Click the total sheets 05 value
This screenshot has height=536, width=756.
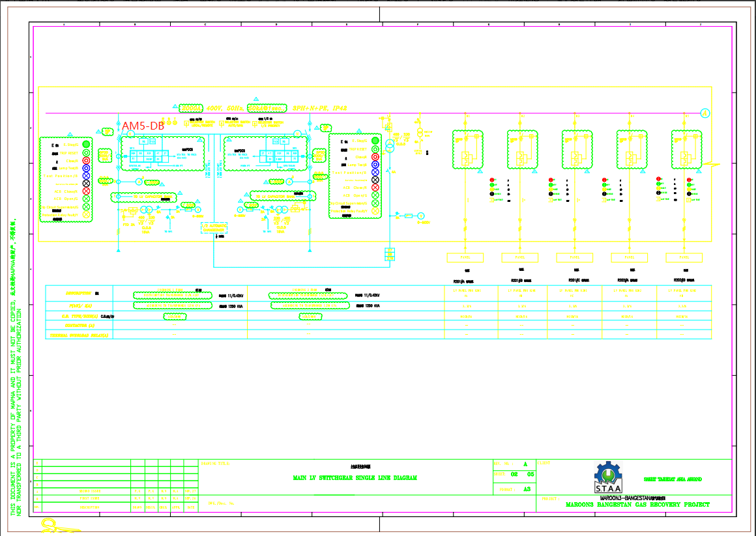click(531, 474)
